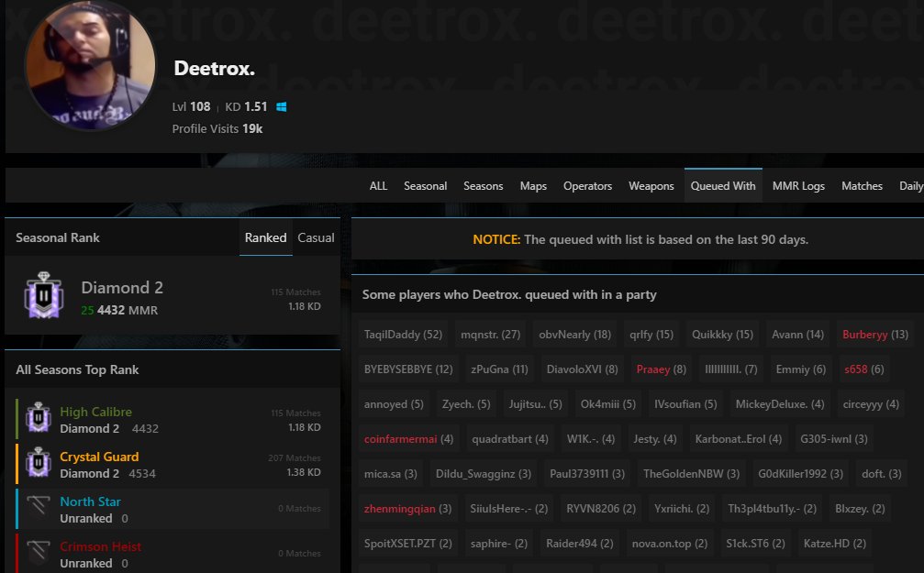Select the ALL stats tab
This screenshot has width=924, height=573.
[378, 186]
